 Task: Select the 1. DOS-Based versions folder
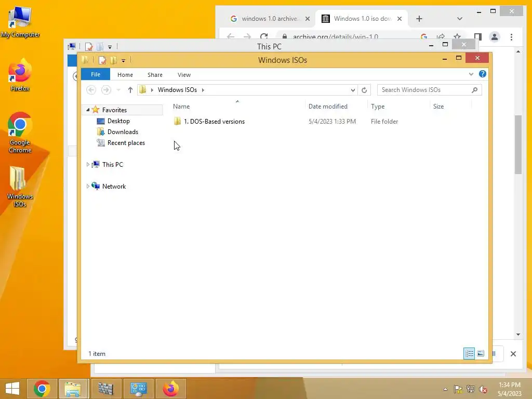214,122
